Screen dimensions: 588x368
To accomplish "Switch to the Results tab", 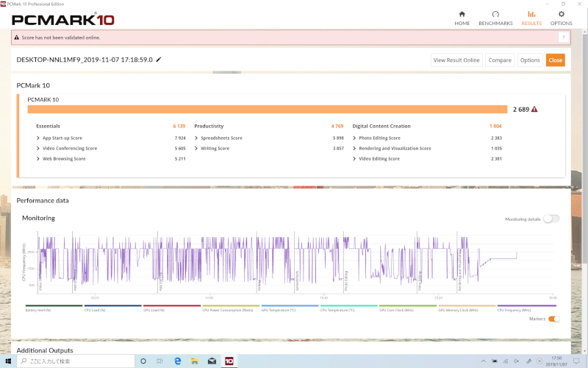I will (x=531, y=18).
